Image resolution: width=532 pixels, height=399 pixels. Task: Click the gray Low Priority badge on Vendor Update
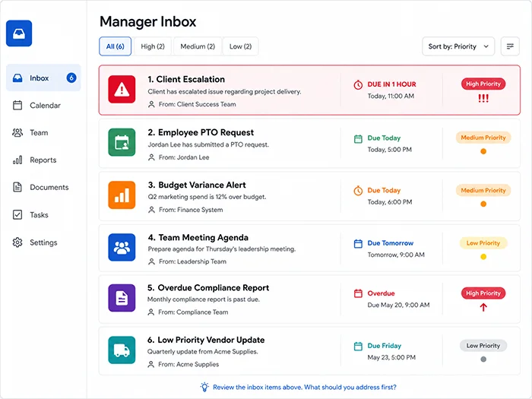pos(483,346)
